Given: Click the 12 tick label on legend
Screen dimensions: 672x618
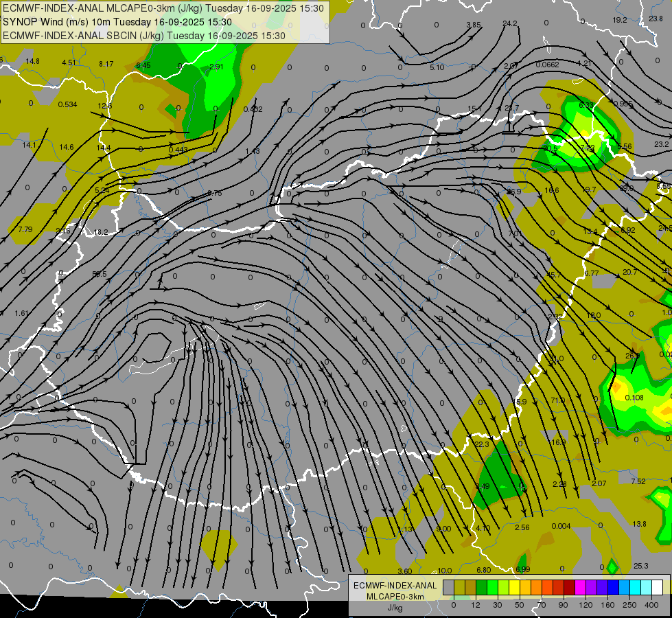Looking at the screenshot, I should (476, 605).
